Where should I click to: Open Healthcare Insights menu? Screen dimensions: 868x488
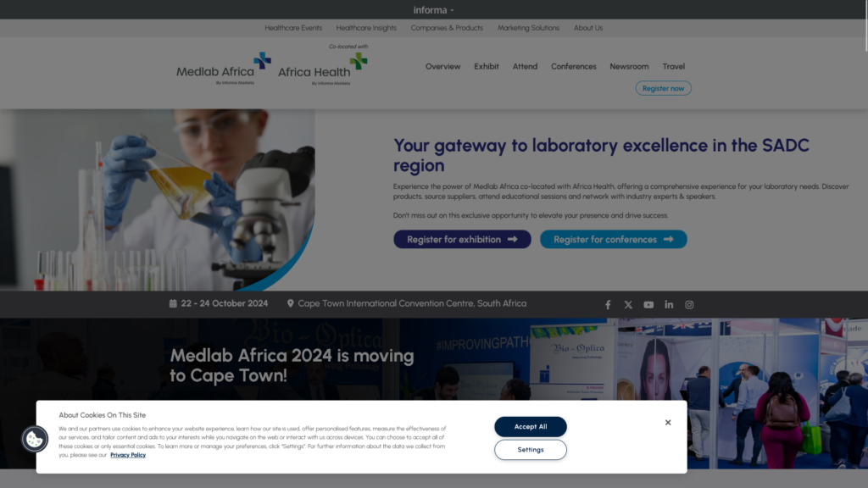point(366,28)
